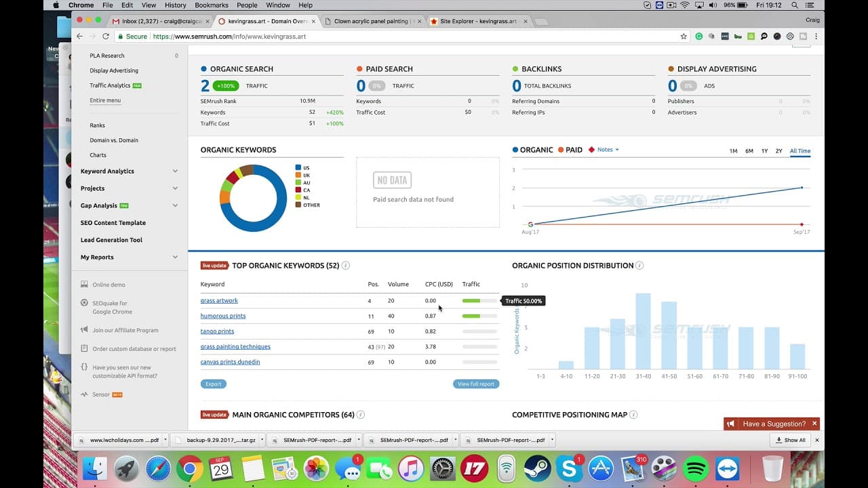
Task: Click info icon beside Top Organic Keywords
Action: point(346,266)
